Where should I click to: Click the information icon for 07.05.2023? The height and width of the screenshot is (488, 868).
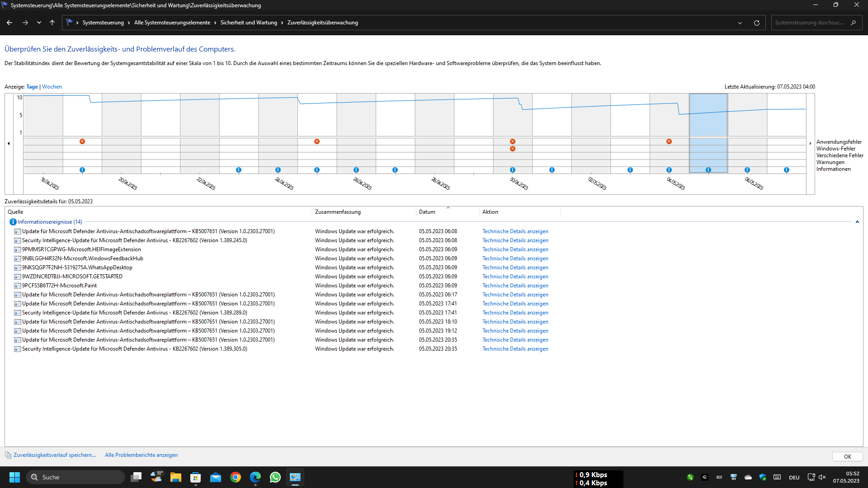[787, 170]
